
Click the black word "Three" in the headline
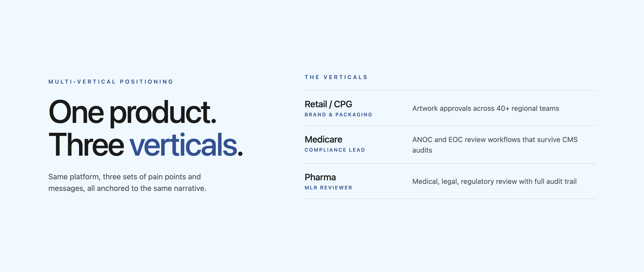pos(86,145)
